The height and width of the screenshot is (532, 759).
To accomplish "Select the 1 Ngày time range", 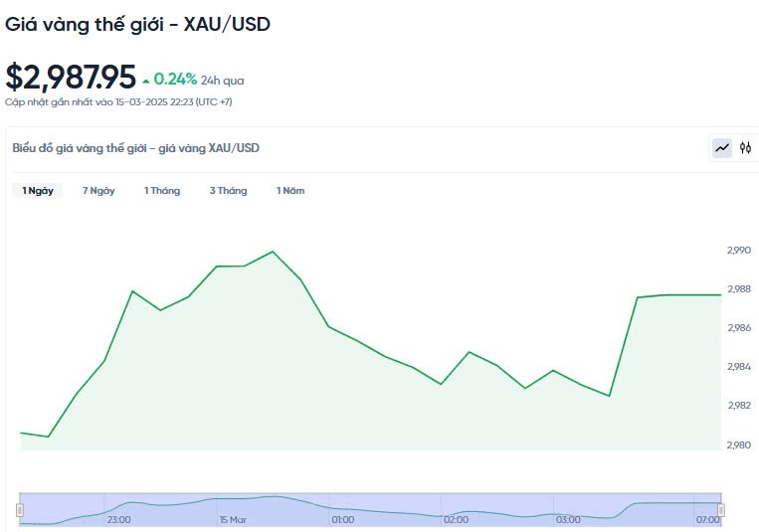I will (x=38, y=191).
